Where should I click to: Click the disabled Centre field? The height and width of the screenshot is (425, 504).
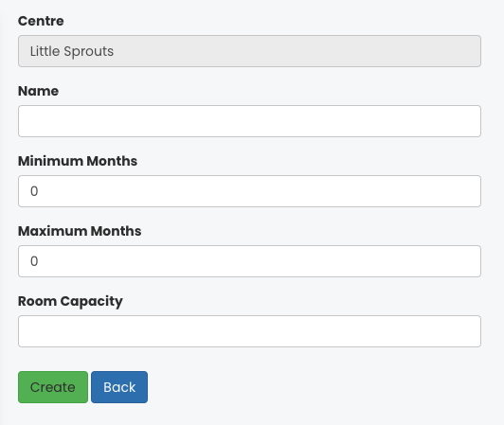pos(249,51)
